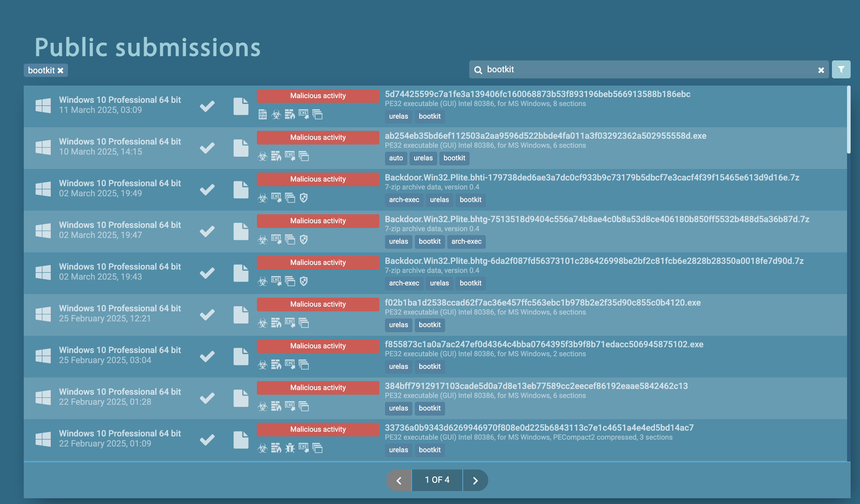This screenshot has height=504, width=860.
Task: Click the file icon of the 11 March submission
Action: 241,106
